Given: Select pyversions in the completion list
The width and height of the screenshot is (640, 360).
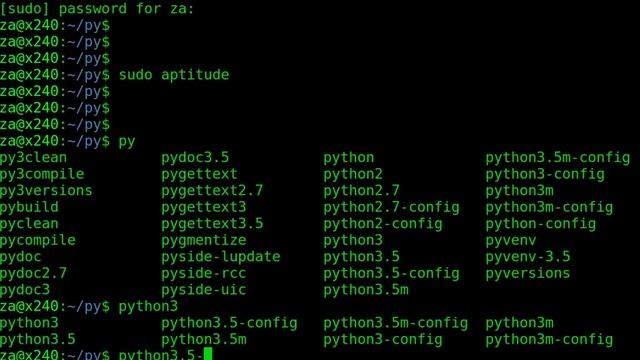Looking at the screenshot, I should 528,273.
